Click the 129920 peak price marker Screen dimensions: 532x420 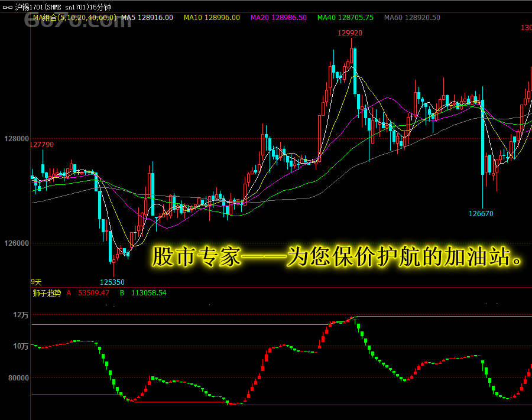pos(350,33)
